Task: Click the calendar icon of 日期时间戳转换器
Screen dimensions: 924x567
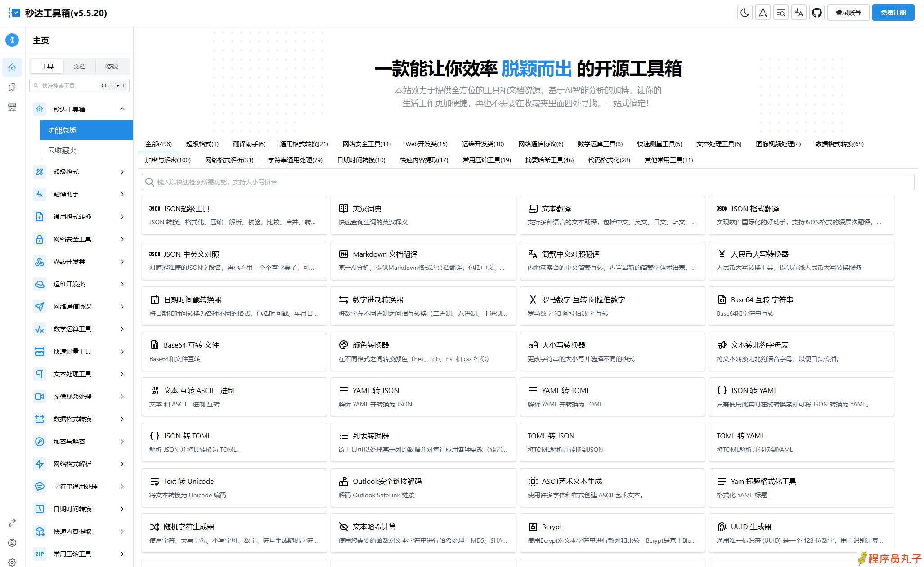Action: click(155, 299)
